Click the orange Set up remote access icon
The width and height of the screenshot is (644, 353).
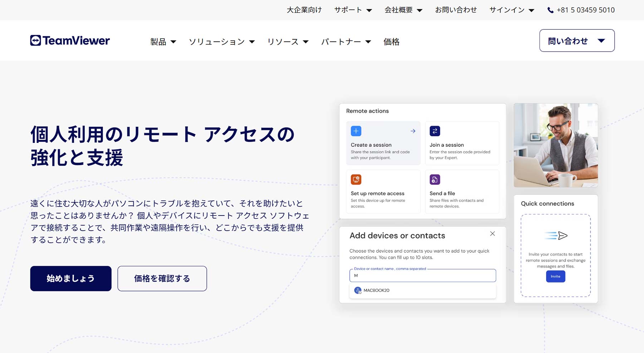[356, 179]
